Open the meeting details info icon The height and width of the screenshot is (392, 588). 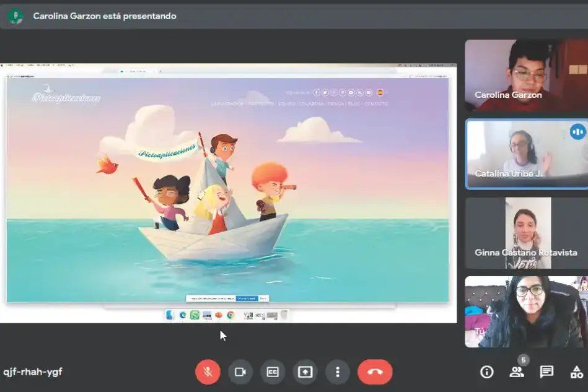[487, 372]
